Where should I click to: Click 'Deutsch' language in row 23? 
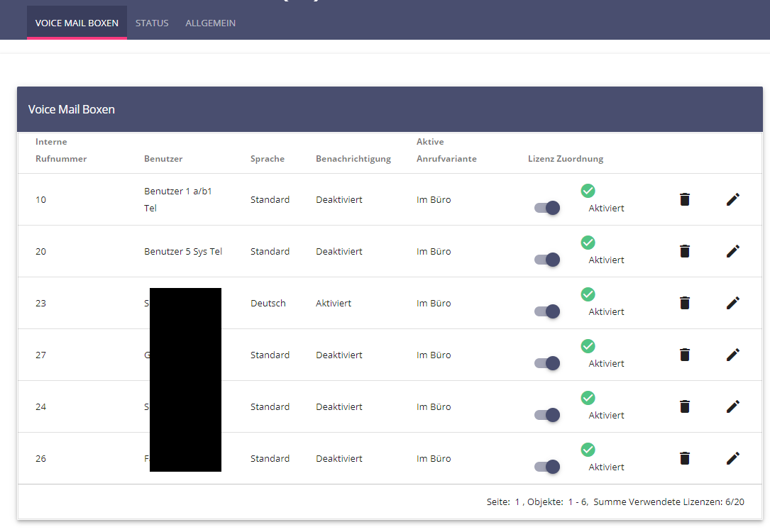coord(268,304)
